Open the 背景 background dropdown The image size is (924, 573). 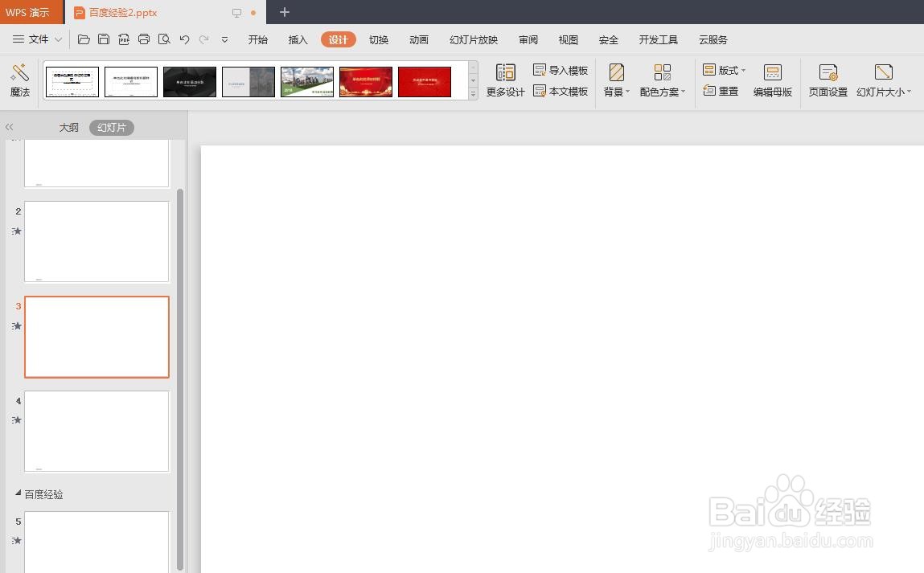point(616,80)
